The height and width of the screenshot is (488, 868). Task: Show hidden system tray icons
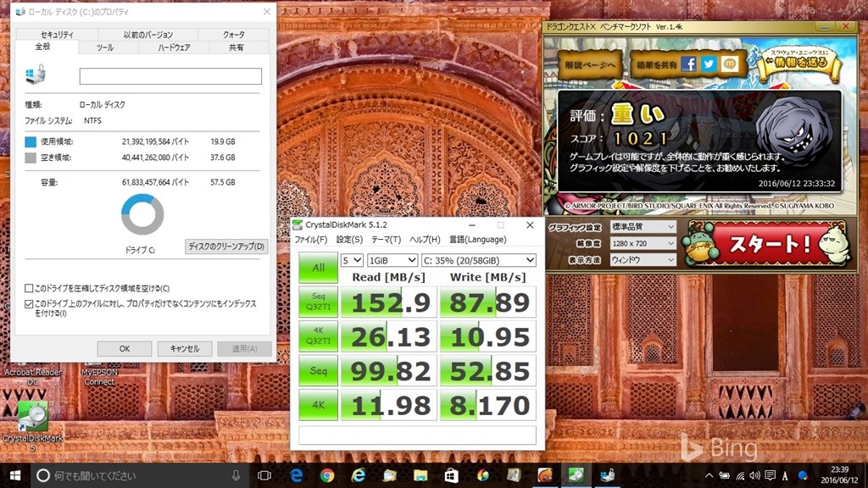coord(709,475)
